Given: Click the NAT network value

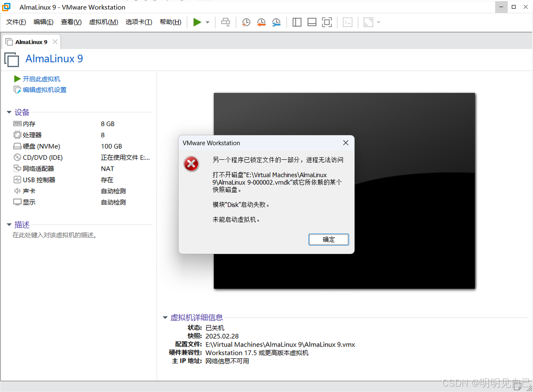Looking at the screenshot, I should click(x=107, y=169).
